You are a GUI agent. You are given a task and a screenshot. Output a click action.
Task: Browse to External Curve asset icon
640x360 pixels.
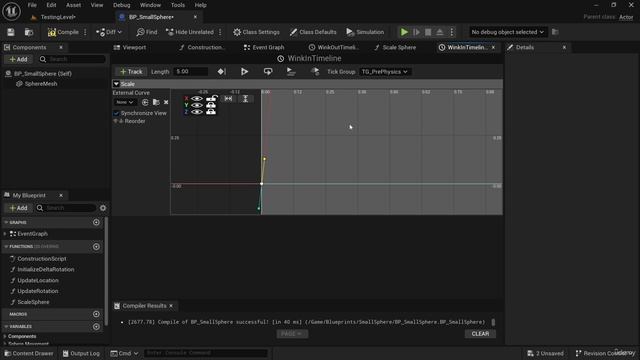pos(156,102)
